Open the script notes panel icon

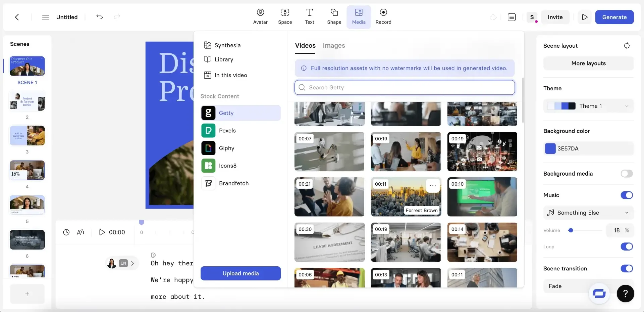tap(512, 17)
